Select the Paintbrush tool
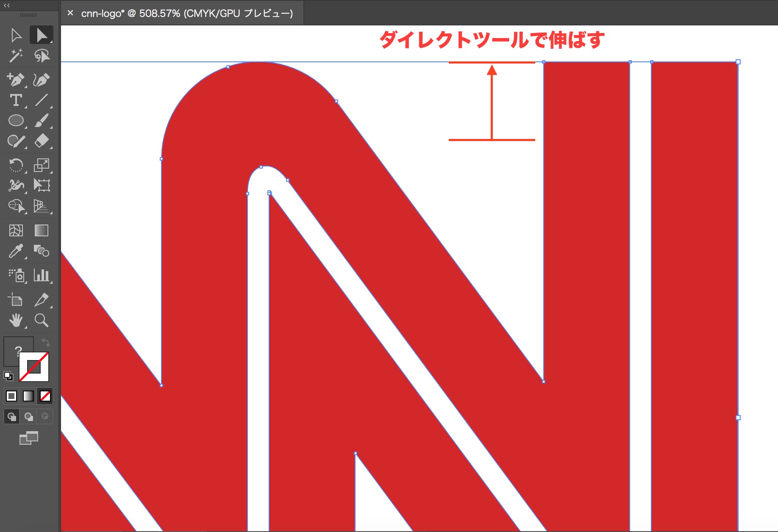The height and width of the screenshot is (532, 778). tap(42, 121)
